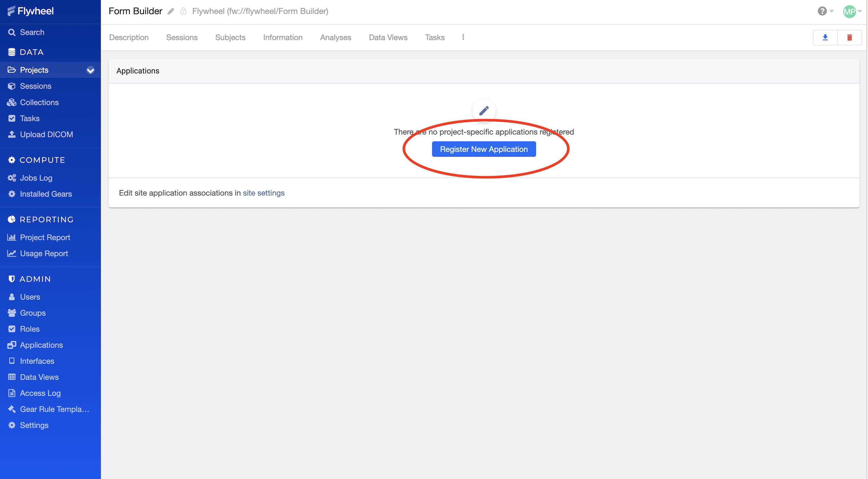Switch to the Information tab
The image size is (868, 479).
pos(283,37)
